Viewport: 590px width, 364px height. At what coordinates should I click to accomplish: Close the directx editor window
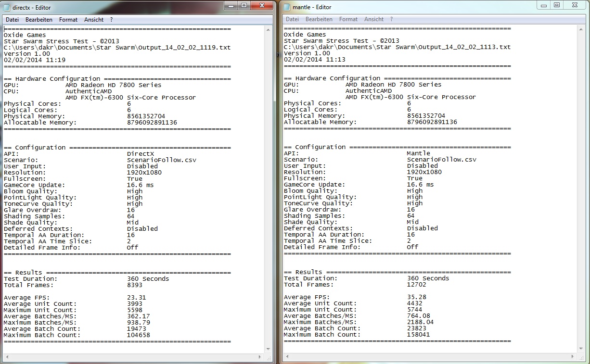click(x=262, y=5)
